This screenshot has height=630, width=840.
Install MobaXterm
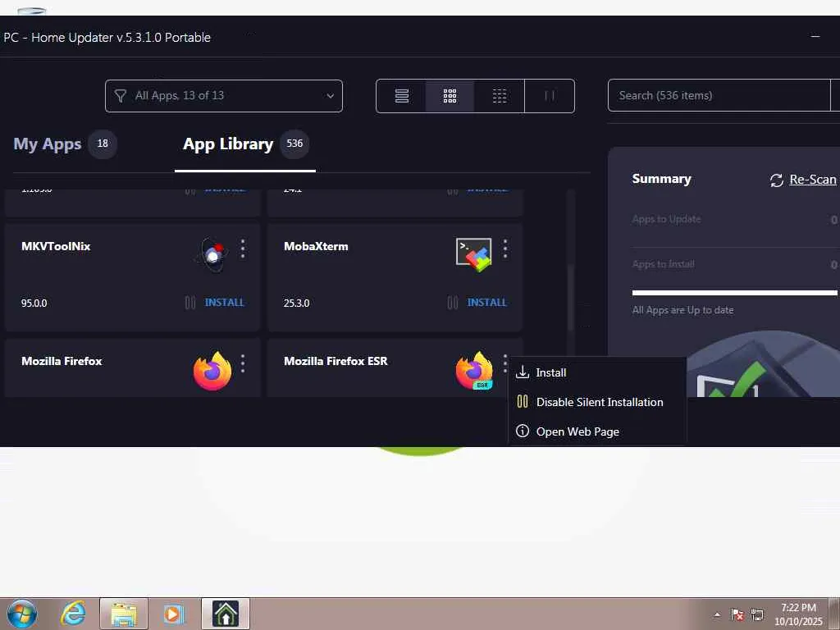pos(487,303)
